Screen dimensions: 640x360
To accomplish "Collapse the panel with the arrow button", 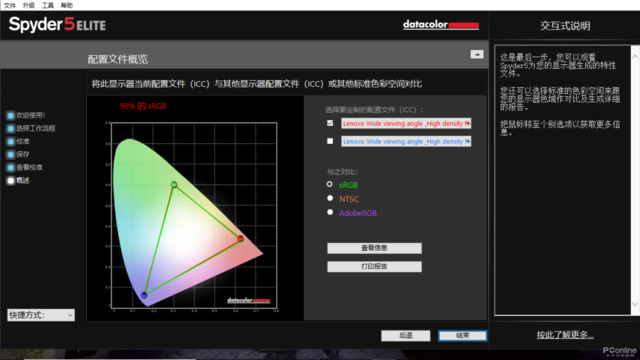I will click(477, 54).
